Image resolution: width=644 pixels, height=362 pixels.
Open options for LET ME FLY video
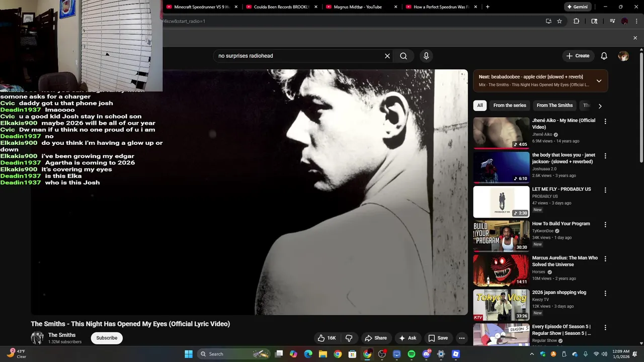(x=605, y=190)
